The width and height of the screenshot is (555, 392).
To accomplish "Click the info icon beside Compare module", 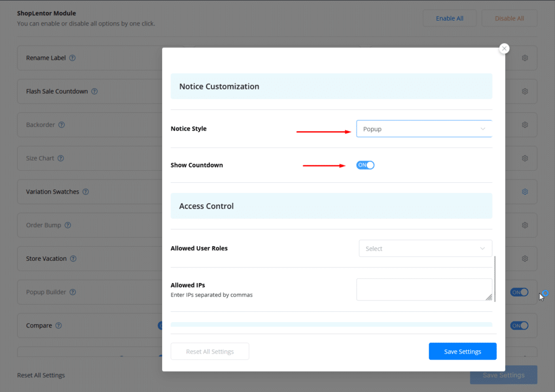I will 59,326.
